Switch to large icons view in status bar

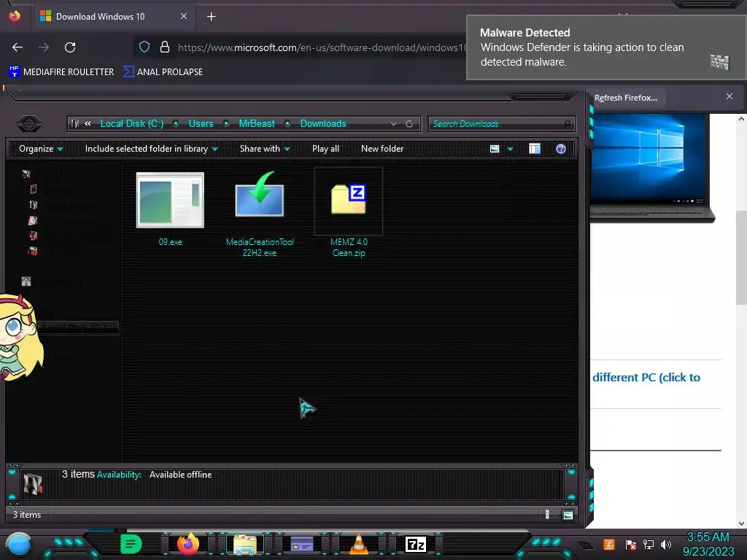[x=568, y=515]
